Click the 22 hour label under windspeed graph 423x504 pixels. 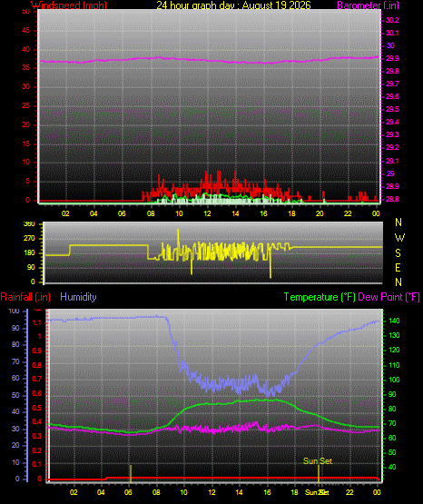point(348,213)
